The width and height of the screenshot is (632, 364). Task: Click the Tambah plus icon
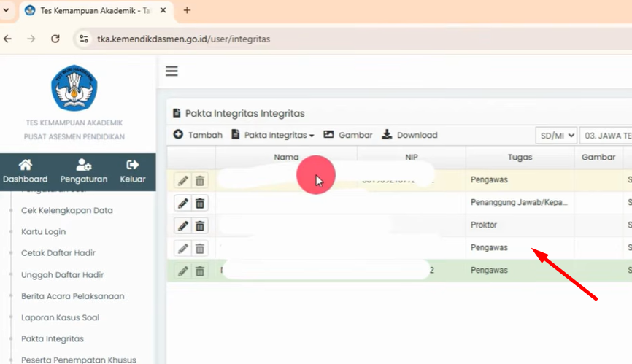click(178, 134)
